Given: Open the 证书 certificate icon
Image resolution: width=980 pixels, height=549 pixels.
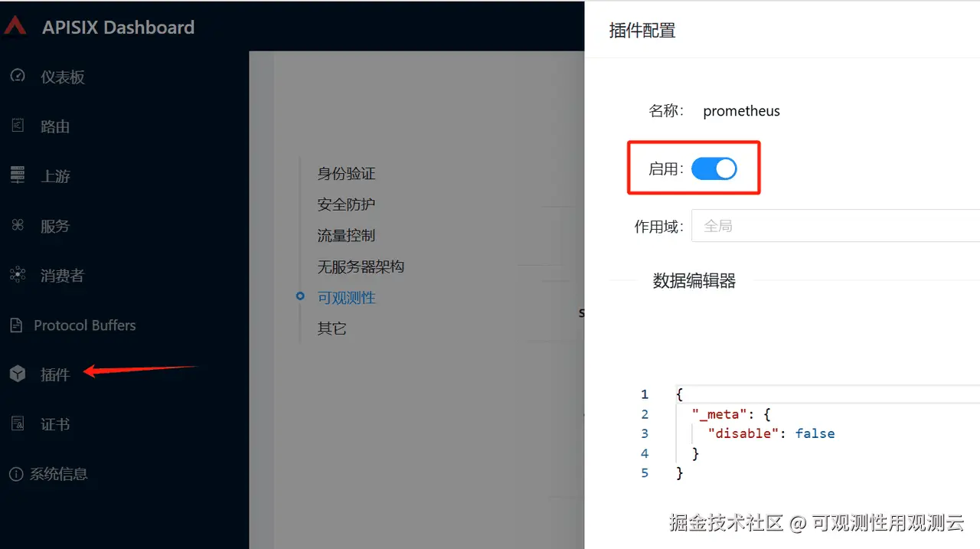Looking at the screenshot, I should (17, 423).
